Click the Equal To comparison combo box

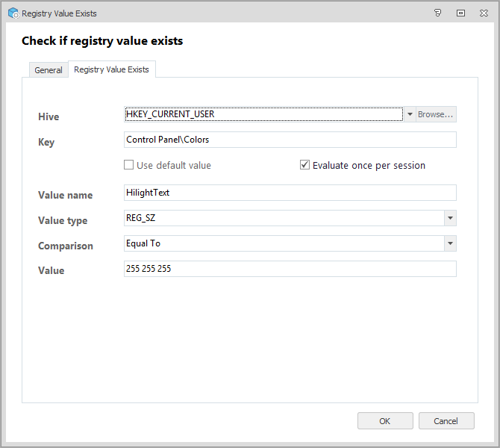(x=283, y=243)
